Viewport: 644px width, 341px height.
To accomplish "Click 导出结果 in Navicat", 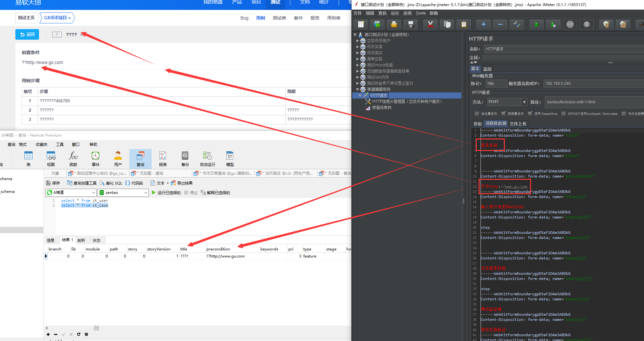I will coord(182,183).
